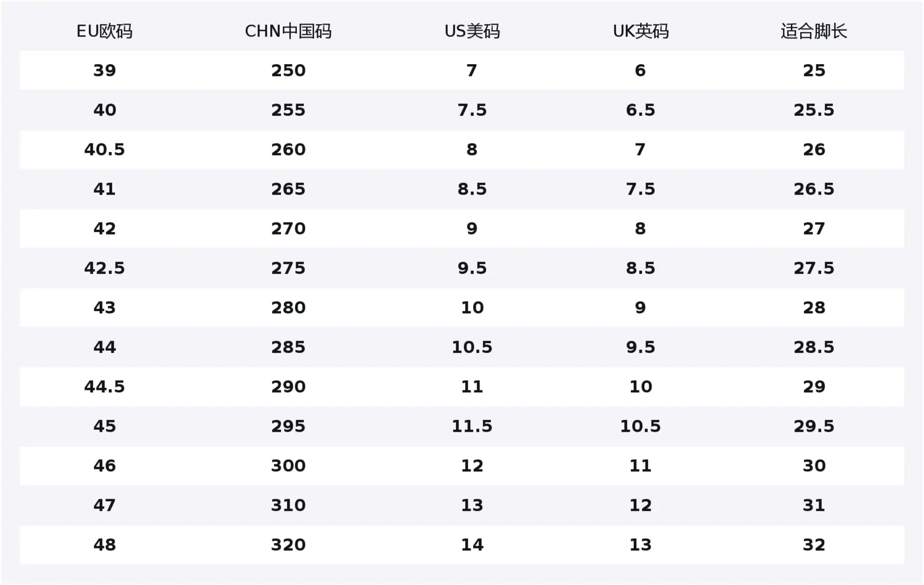This screenshot has width=924, height=585.
Task: Click the EU欧码 column header
Action: tap(104, 31)
